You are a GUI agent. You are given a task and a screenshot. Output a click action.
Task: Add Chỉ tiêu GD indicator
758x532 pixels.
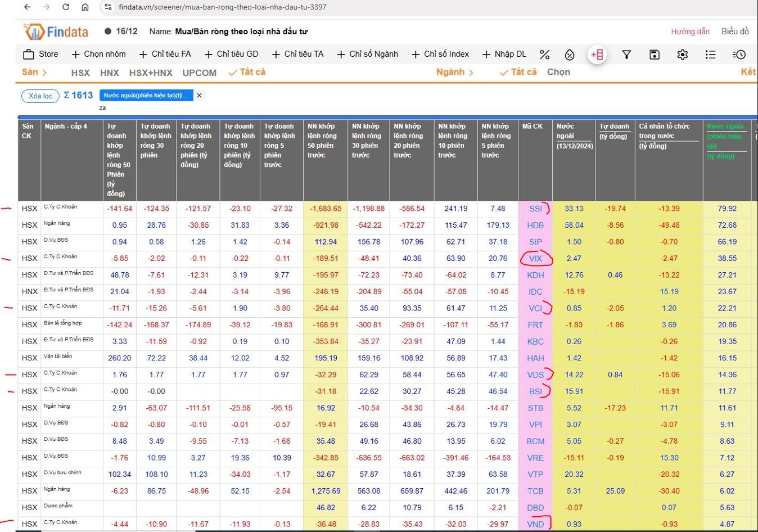231,54
